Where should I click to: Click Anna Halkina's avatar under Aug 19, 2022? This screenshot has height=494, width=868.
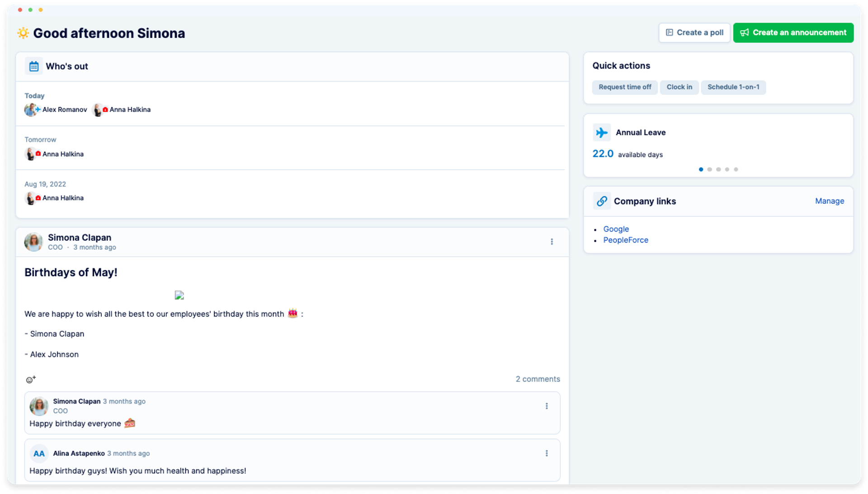[x=30, y=198]
